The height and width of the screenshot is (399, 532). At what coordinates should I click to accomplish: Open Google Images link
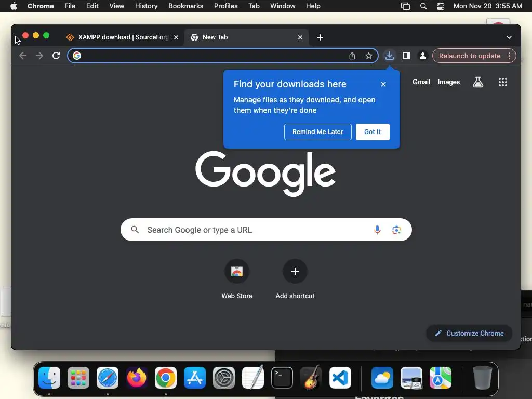tap(448, 82)
